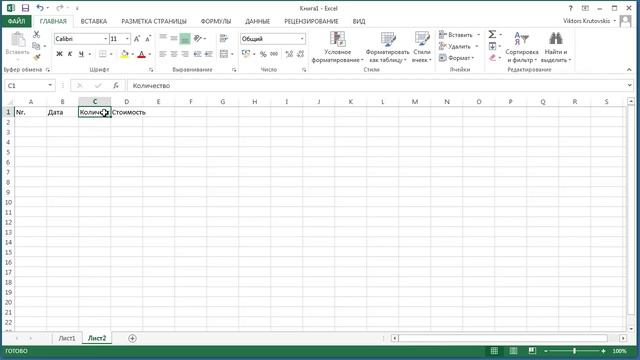Toggle Wrap Text button

[224, 38]
